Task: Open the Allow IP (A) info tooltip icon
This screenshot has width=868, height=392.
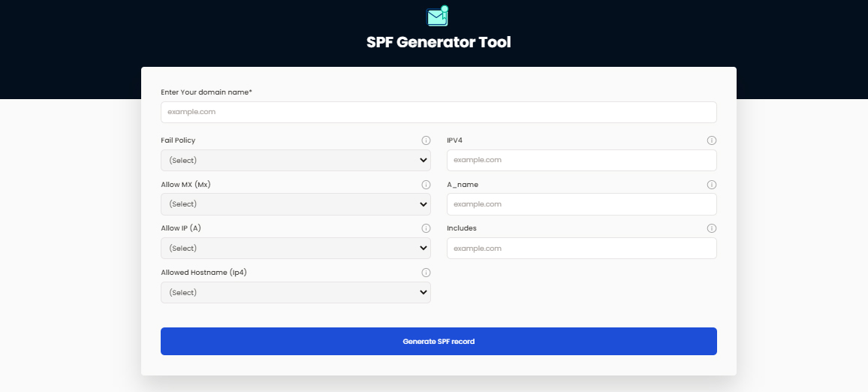Action: 426,228
